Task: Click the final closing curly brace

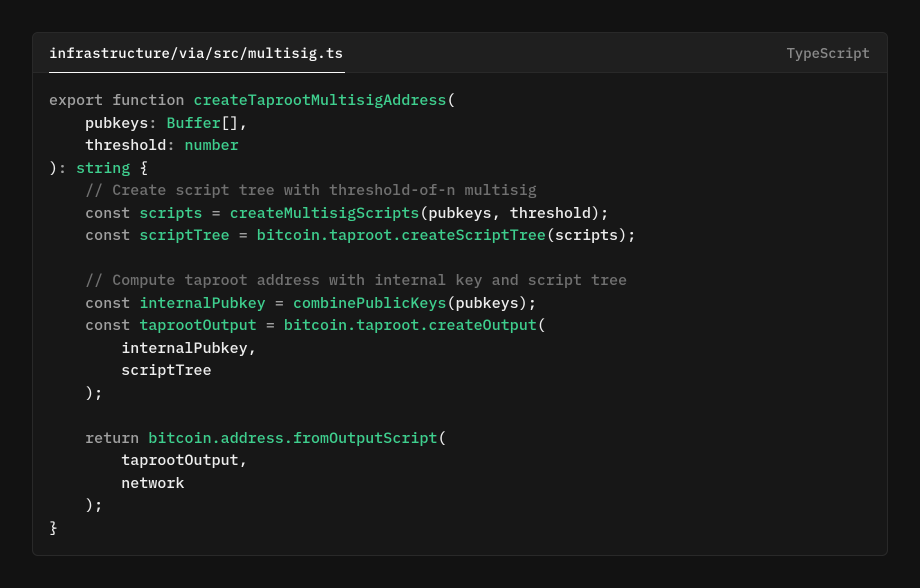Action: coord(53,528)
